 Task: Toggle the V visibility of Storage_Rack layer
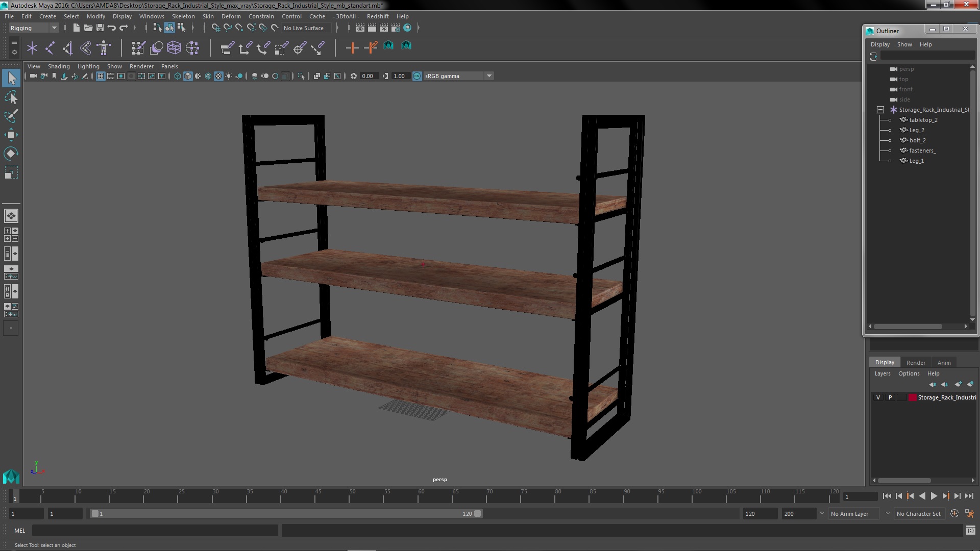878,397
